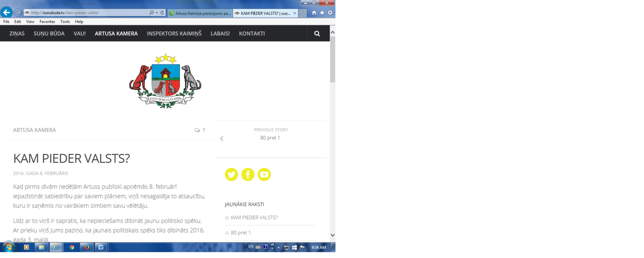Open Internet Explorer settings gear icon
This screenshot has width=644, height=258.
[x=330, y=13]
